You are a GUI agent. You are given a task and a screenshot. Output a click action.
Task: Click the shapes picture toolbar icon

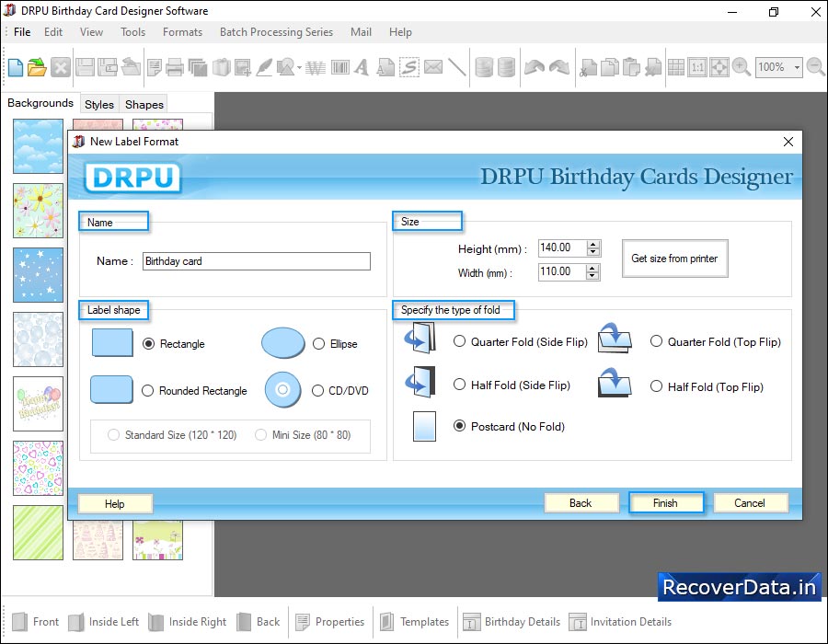point(286,67)
